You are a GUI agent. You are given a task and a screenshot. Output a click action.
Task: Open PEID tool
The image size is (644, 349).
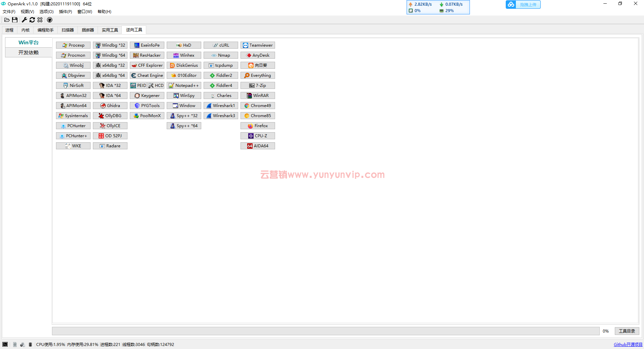click(x=138, y=86)
